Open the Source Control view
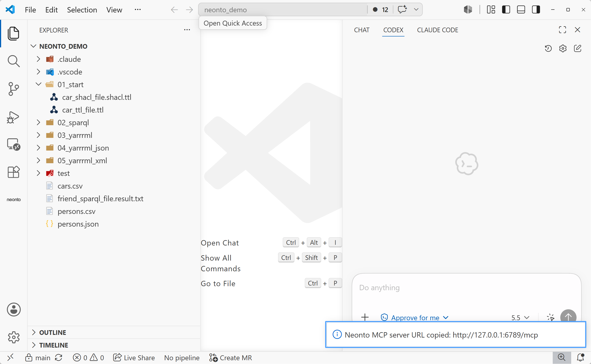This screenshot has width=591, height=364. 14,89
